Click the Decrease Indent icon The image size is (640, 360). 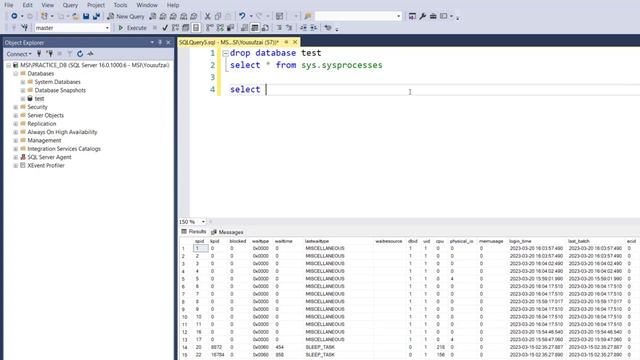point(303,28)
